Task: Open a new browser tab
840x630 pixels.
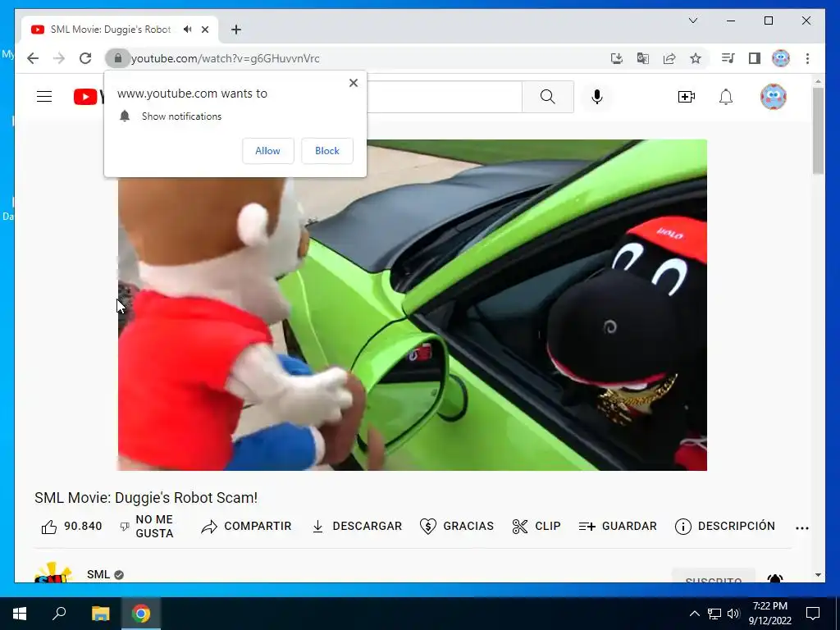Action: tap(236, 30)
